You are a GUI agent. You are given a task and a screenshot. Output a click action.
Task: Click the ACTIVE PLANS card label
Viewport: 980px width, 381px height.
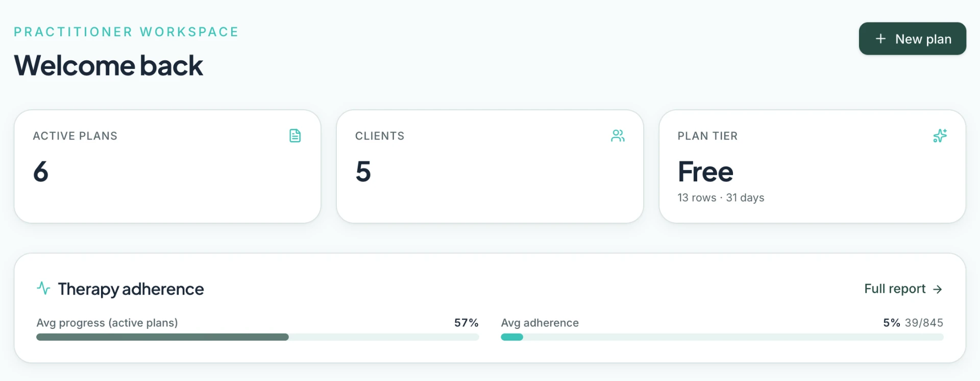75,136
